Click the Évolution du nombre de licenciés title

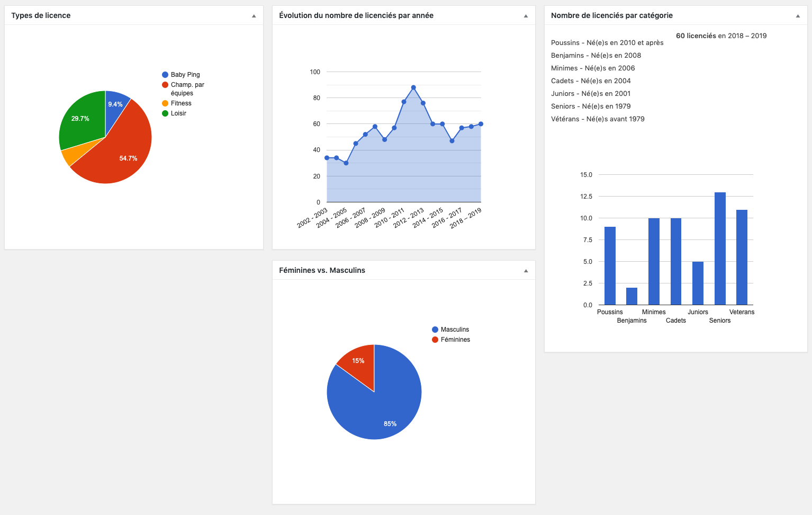(356, 15)
